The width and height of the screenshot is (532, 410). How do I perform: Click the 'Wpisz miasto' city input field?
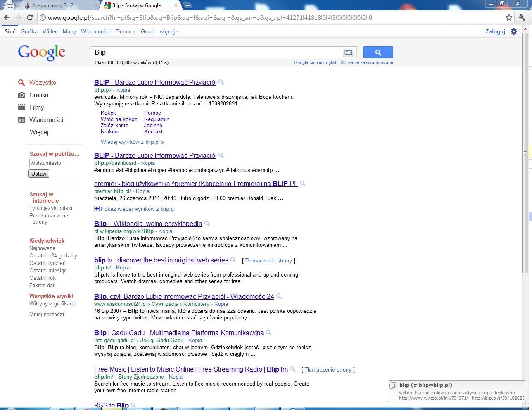coord(47,163)
